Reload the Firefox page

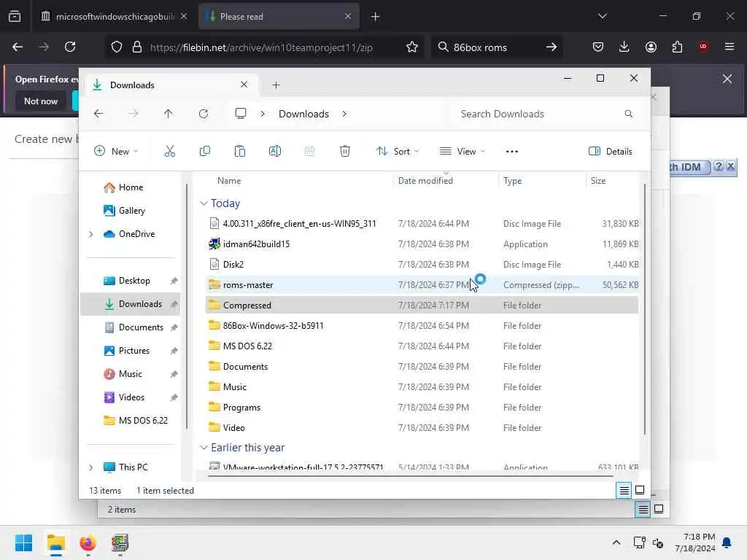[70, 47]
